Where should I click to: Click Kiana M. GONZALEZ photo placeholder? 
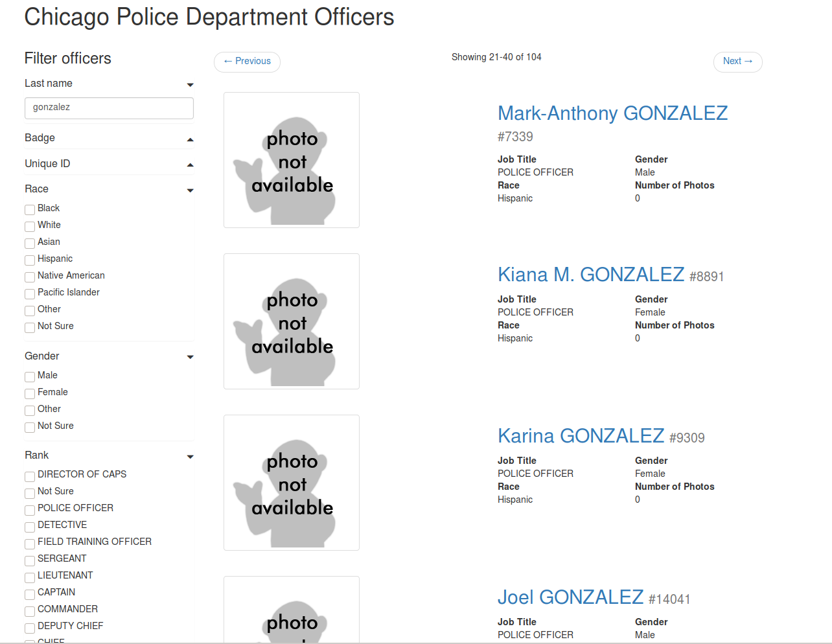292,321
